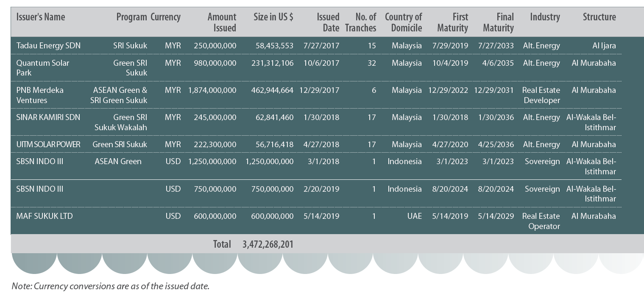Click MAF SUKUK LTD issuer name
The image size is (644, 299).
coord(45,216)
